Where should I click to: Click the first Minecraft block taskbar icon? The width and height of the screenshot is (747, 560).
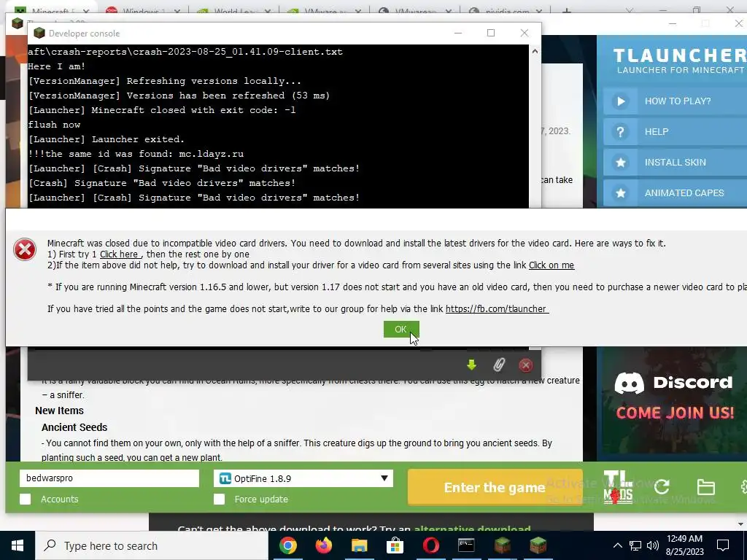(502, 545)
